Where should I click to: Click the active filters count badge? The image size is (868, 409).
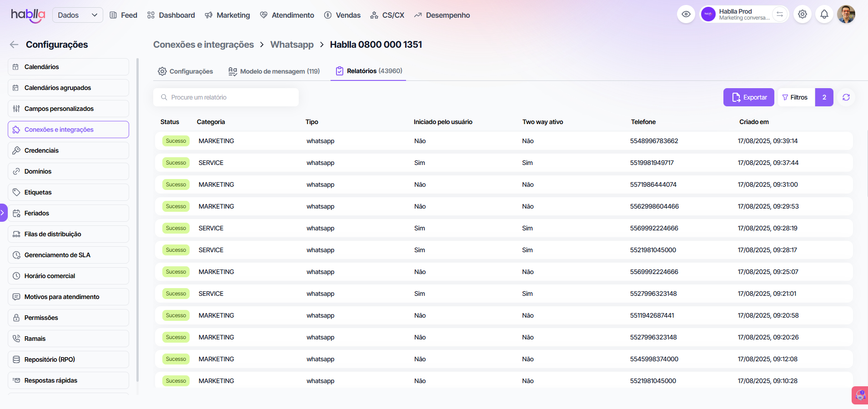point(824,97)
